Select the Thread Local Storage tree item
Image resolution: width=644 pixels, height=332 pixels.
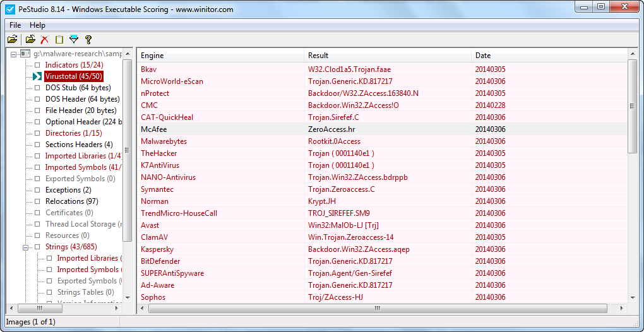(x=84, y=224)
